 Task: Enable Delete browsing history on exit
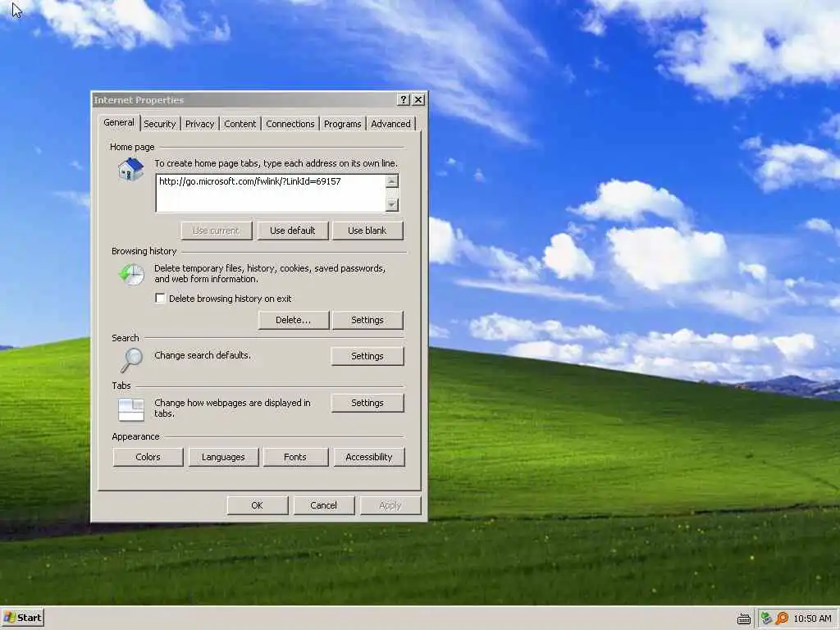tap(160, 298)
